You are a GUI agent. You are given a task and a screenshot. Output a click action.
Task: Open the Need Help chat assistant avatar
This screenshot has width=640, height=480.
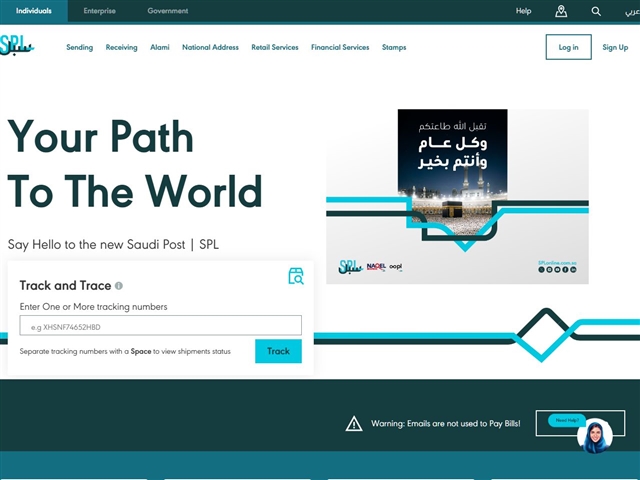pyautogui.click(x=595, y=436)
